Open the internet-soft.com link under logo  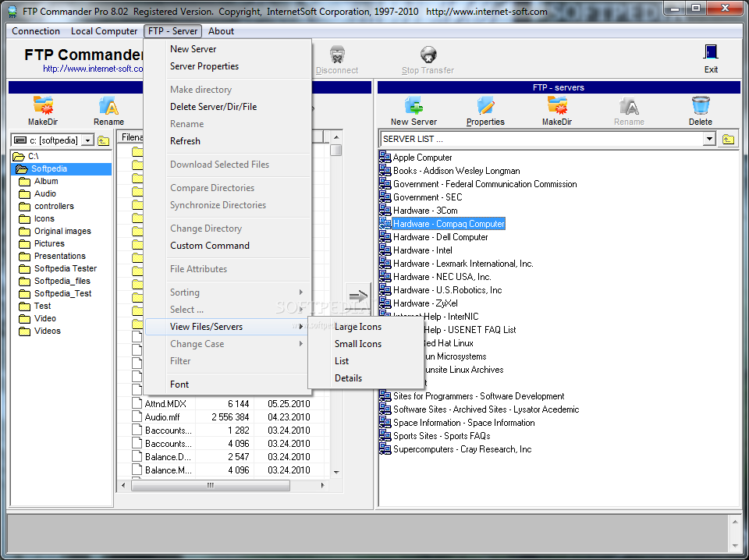[93, 69]
